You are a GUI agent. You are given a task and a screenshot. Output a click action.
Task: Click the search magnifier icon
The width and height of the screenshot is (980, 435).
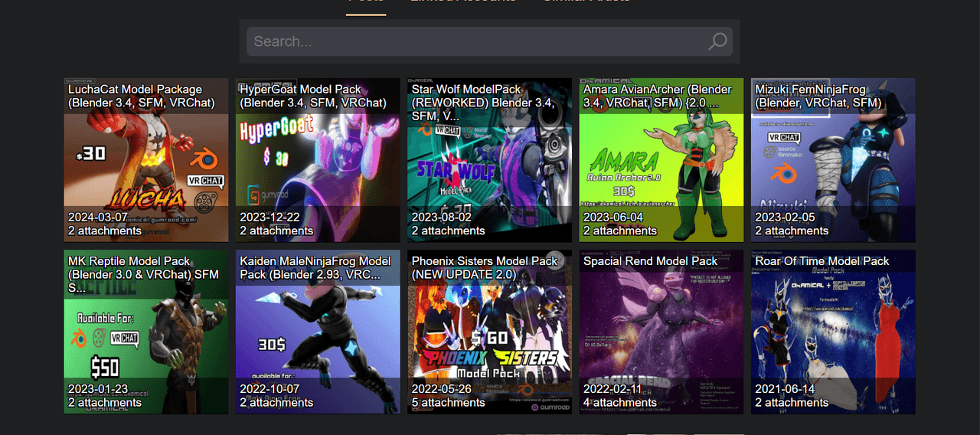717,41
